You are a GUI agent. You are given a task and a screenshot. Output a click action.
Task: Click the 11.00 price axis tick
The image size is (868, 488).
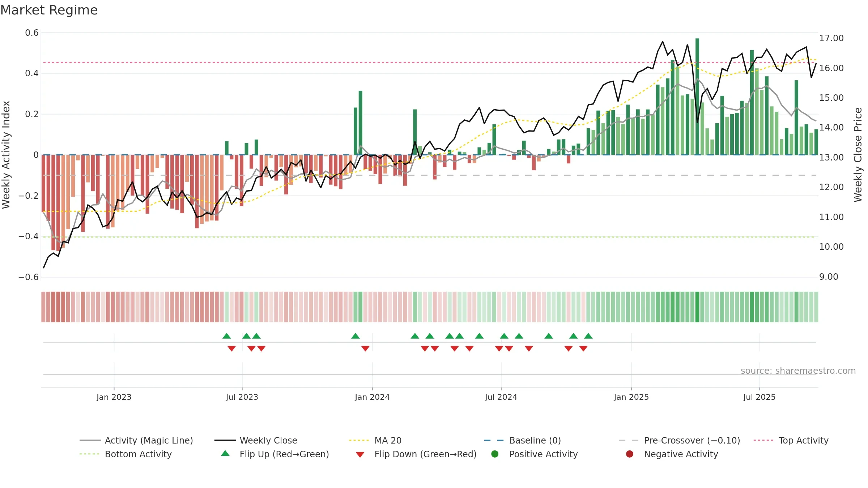coord(831,217)
